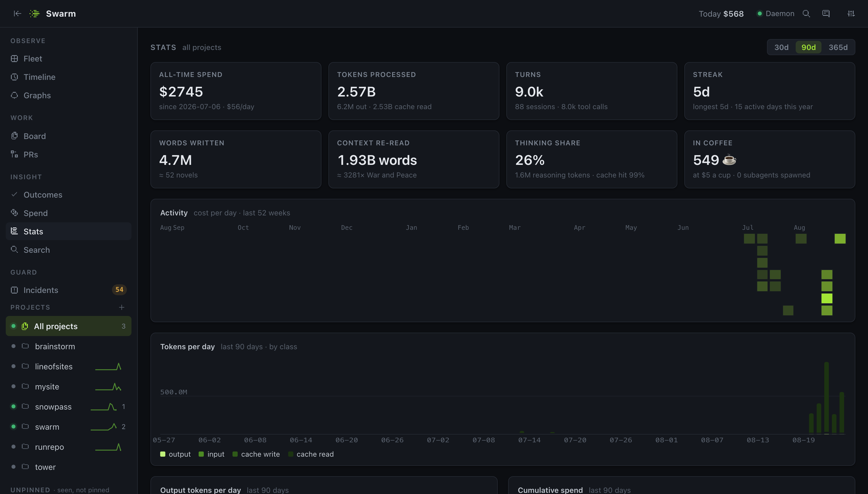The height and width of the screenshot is (494, 868).
Task: Click the tower folder icon
Action: 25,466
